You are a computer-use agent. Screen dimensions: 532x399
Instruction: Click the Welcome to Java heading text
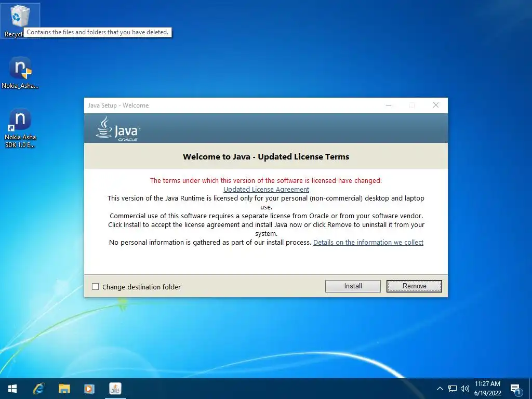pos(266,156)
